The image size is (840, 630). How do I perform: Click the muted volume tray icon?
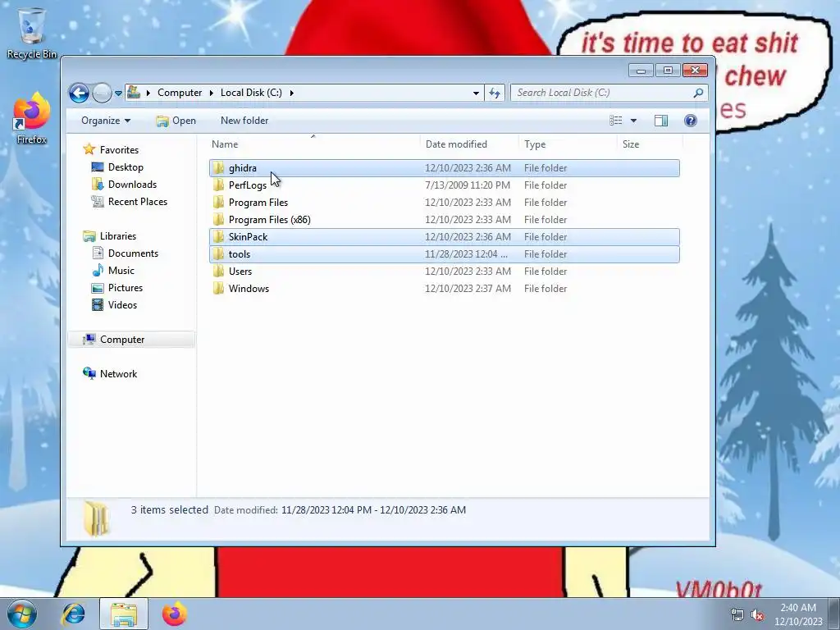[757, 615]
